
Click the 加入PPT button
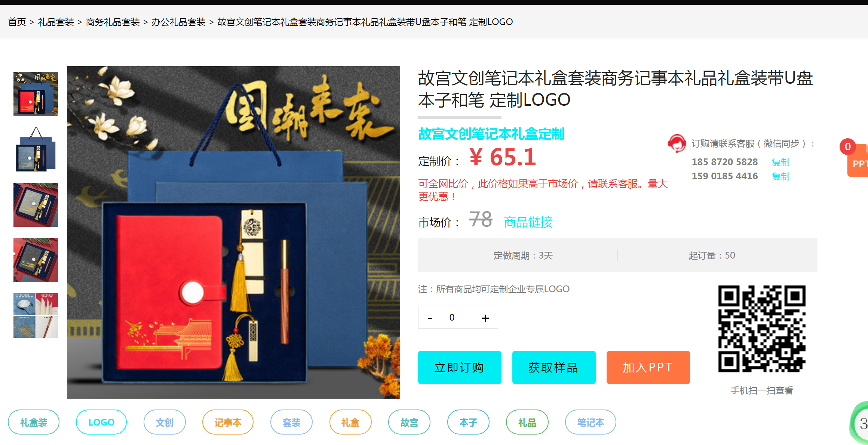pos(648,367)
